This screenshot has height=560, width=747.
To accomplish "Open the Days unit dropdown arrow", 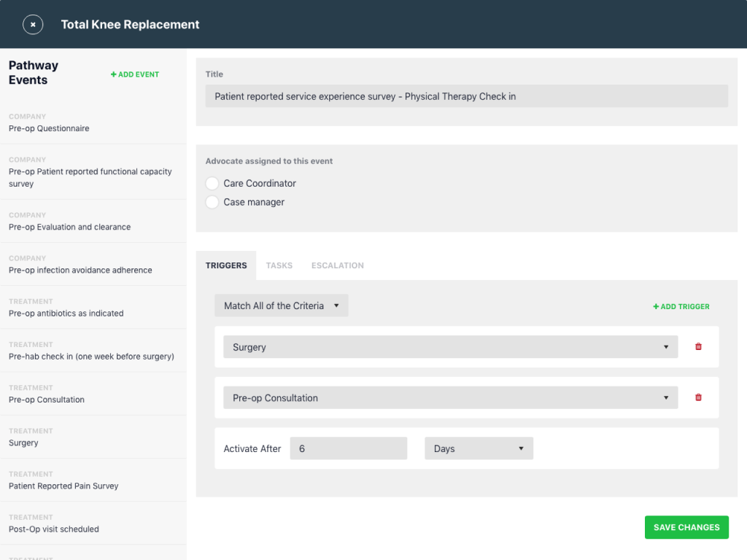I will [x=522, y=448].
